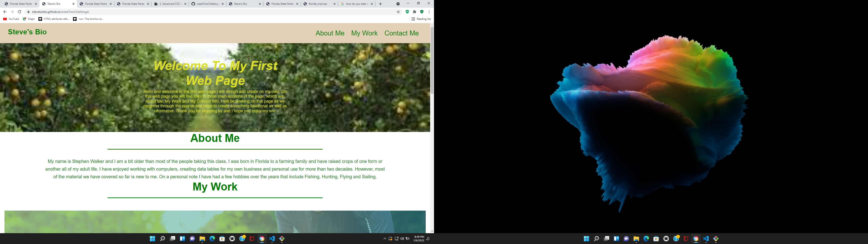This screenshot has height=244, width=868.
Task: Bookmark this page with the star icon
Action: [398, 12]
